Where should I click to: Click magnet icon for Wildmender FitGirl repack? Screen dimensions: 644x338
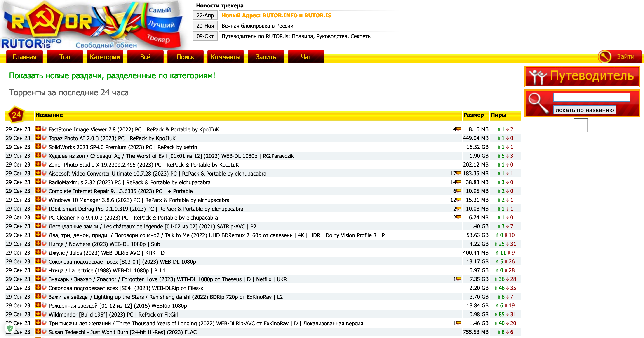coord(44,314)
